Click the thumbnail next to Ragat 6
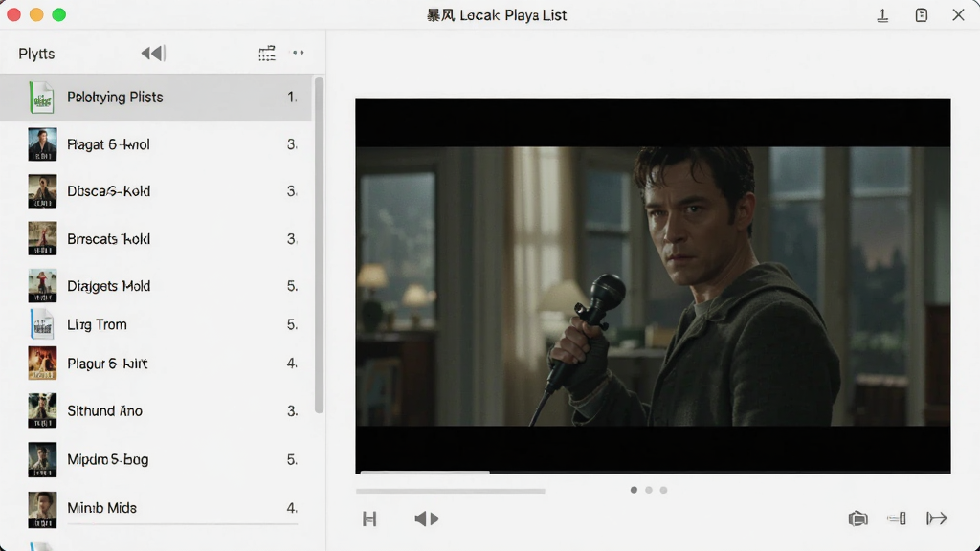 (42, 144)
